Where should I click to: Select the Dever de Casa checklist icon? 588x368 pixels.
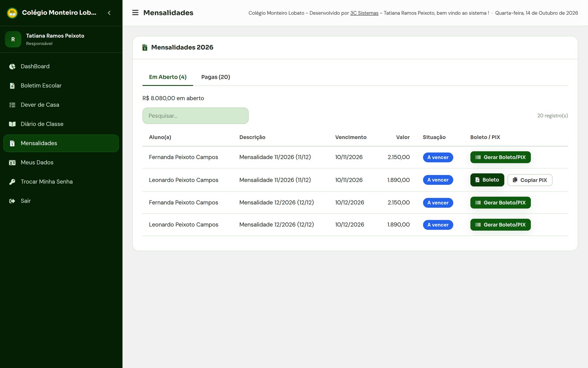12,105
